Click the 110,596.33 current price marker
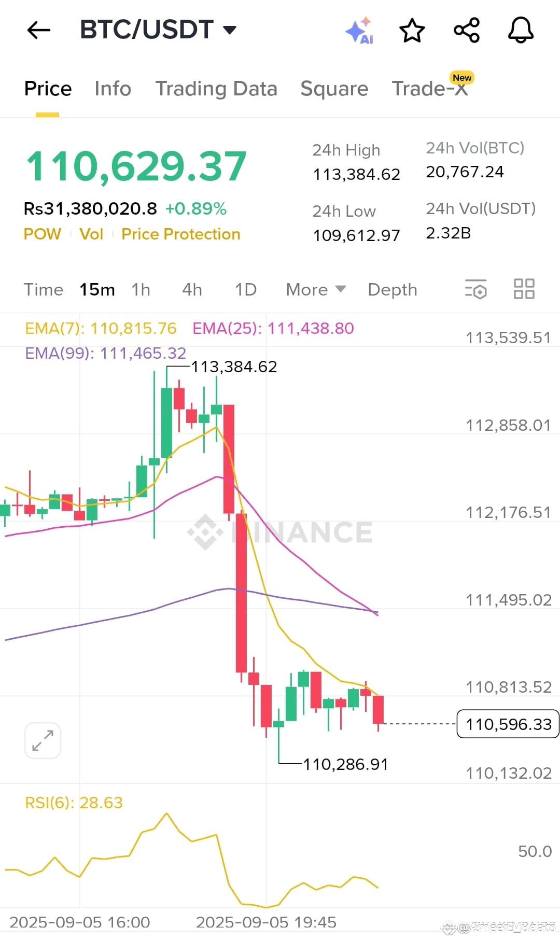 pos(508,724)
